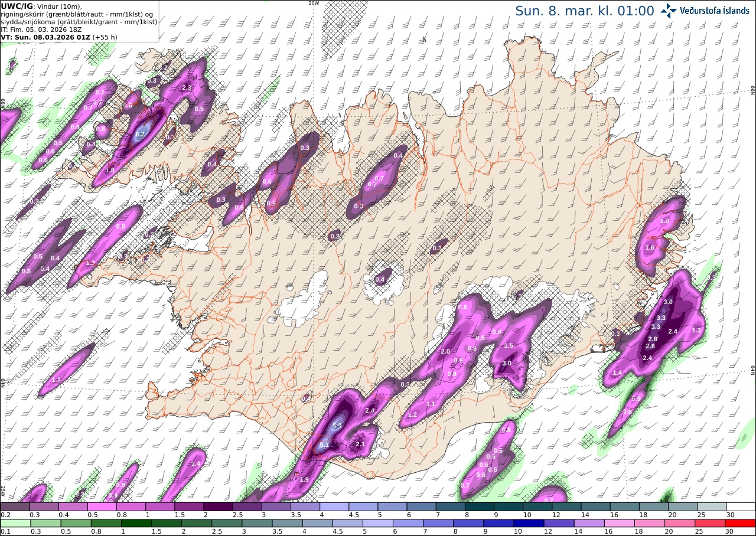The height and width of the screenshot is (536, 756).
Task: Click the 'IT: Fim. 05. 03. 2026 18Z' line
Action: pyautogui.click(x=41, y=29)
